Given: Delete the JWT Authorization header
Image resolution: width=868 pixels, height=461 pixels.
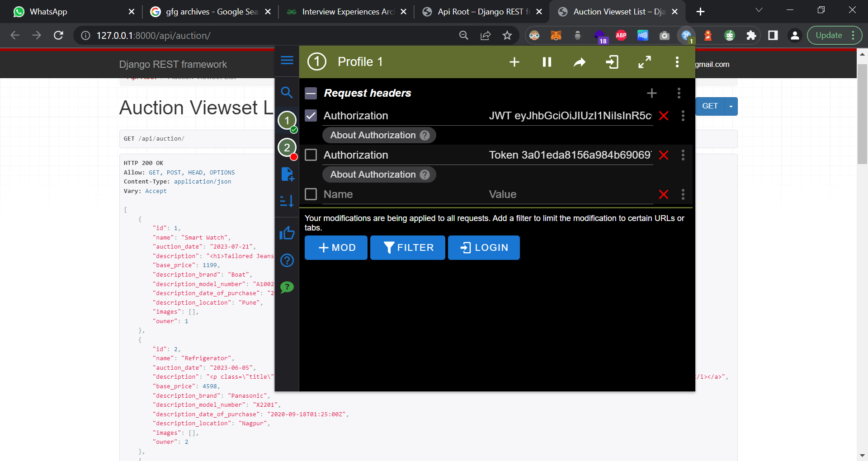Looking at the screenshot, I should 664,116.
